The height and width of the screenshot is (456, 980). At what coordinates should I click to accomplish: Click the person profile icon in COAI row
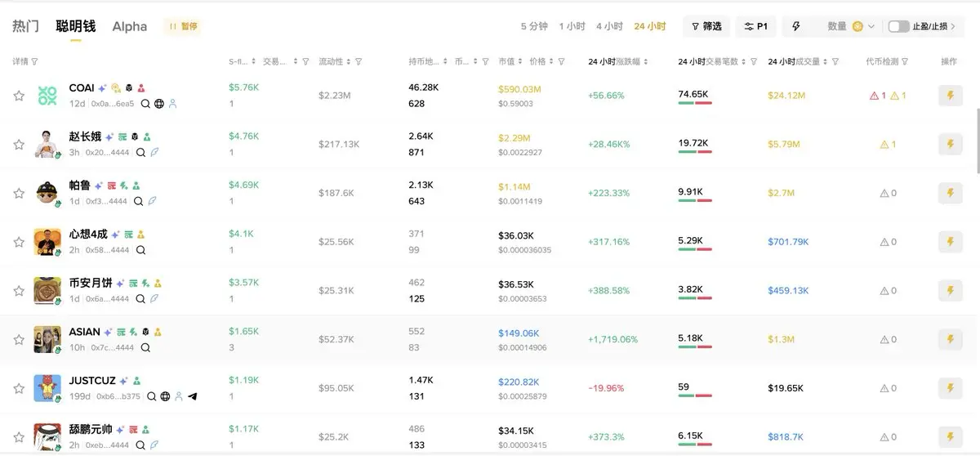click(172, 104)
